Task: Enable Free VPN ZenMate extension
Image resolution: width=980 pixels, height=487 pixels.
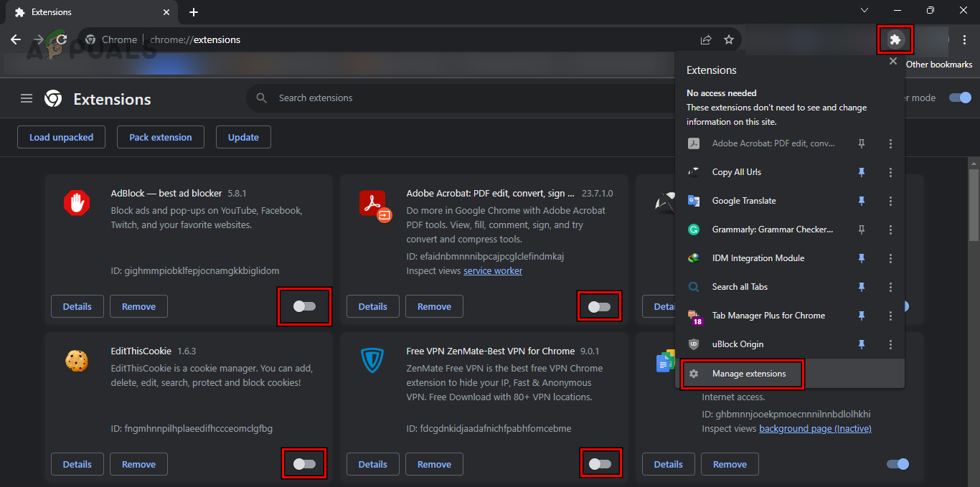Action: pyautogui.click(x=600, y=463)
